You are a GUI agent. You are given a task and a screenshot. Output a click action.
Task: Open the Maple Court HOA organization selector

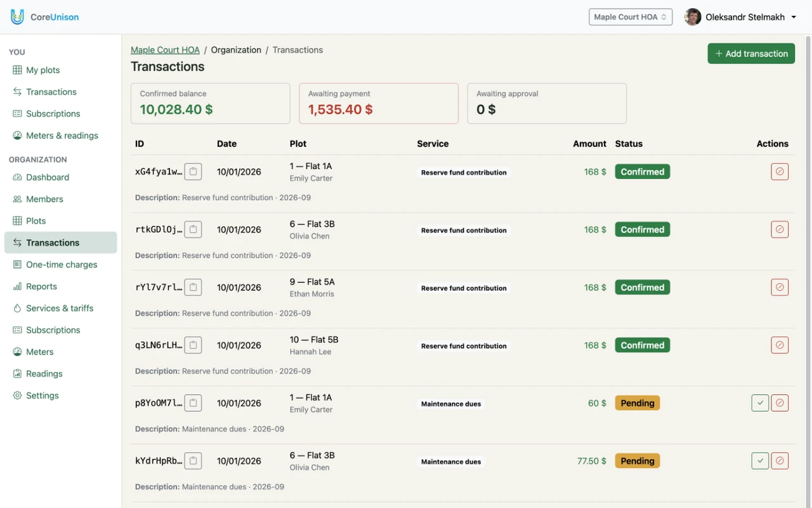pyautogui.click(x=631, y=17)
